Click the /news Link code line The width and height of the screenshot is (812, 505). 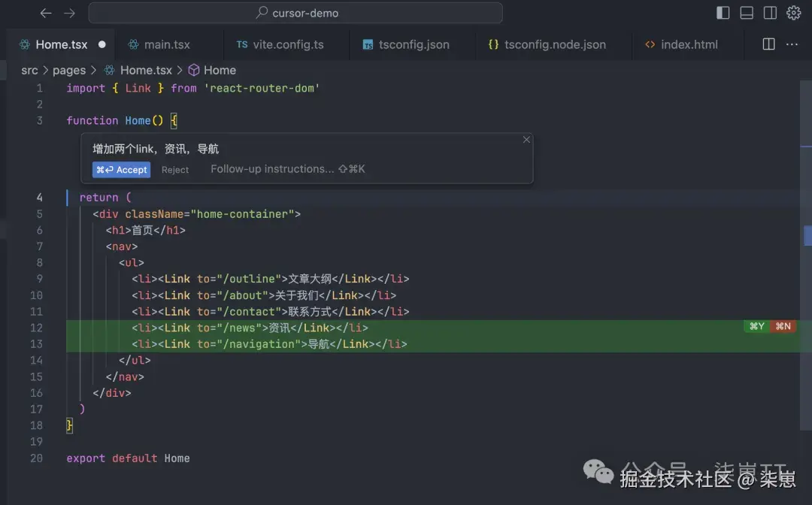250,328
